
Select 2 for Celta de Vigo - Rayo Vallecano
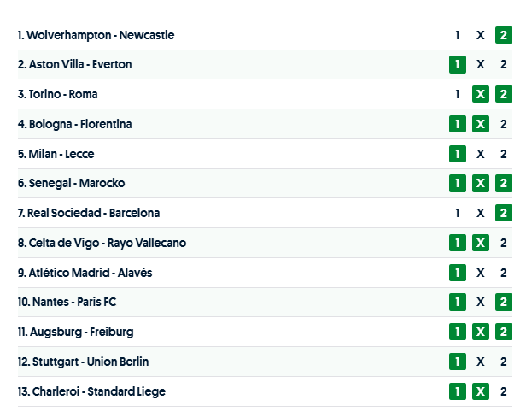click(x=504, y=243)
